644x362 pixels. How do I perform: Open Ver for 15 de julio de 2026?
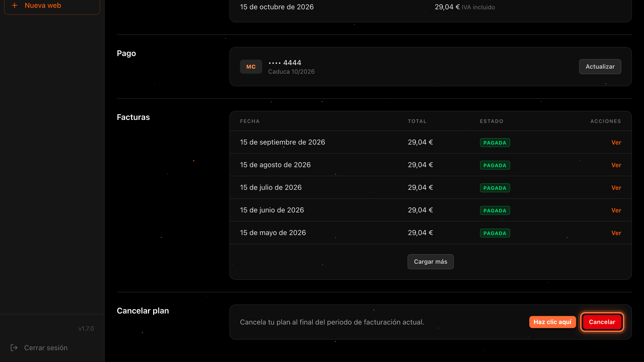click(616, 188)
